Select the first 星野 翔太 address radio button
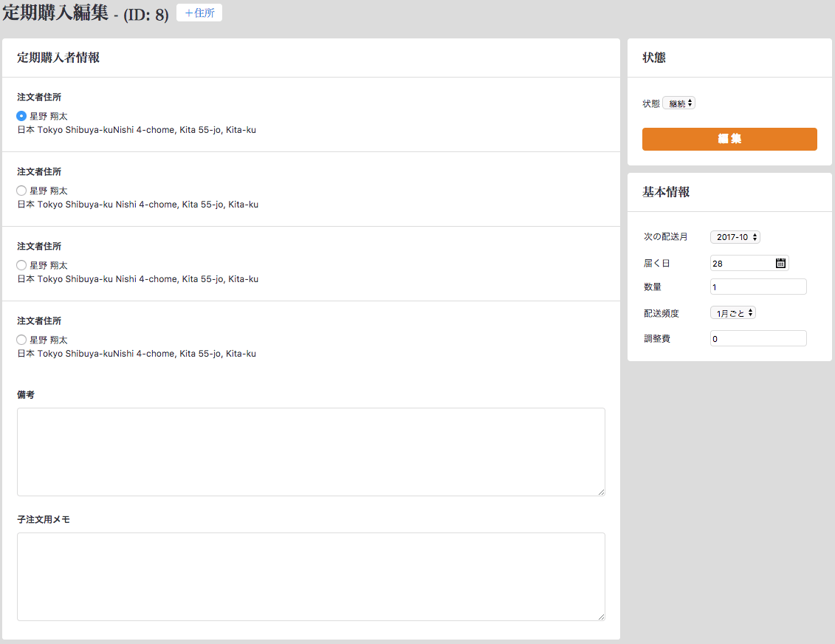 point(21,116)
